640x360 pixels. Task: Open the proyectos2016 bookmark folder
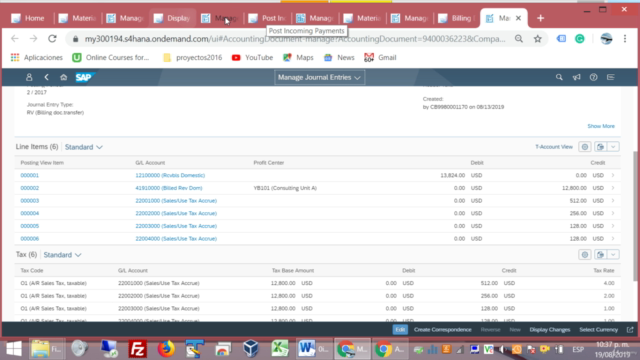[x=192, y=58]
